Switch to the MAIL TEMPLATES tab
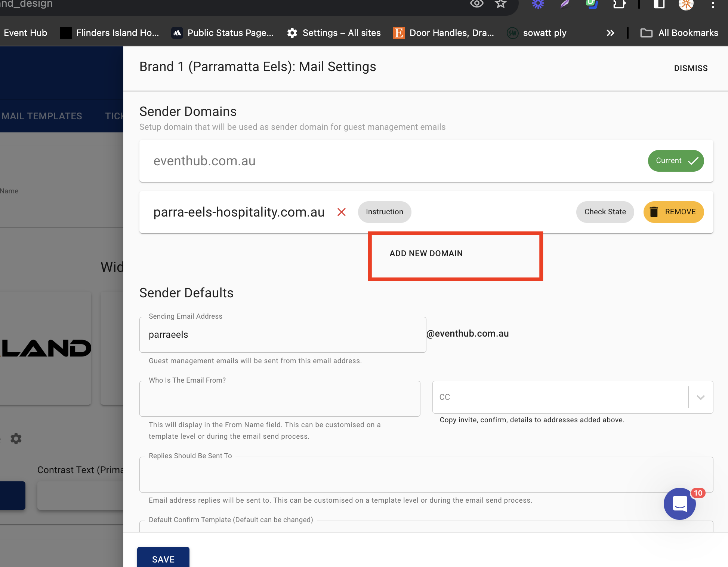This screenshot has height=567, width=728. 41,116
